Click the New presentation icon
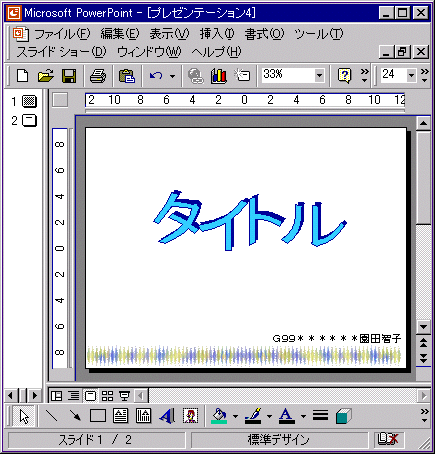This screenshot has height=454, width=436. coord(22,76)
